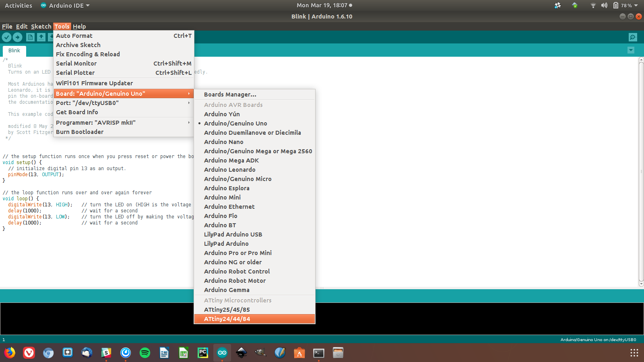Launch LibreOffice Writer from the dock

[x=164, y=353]
